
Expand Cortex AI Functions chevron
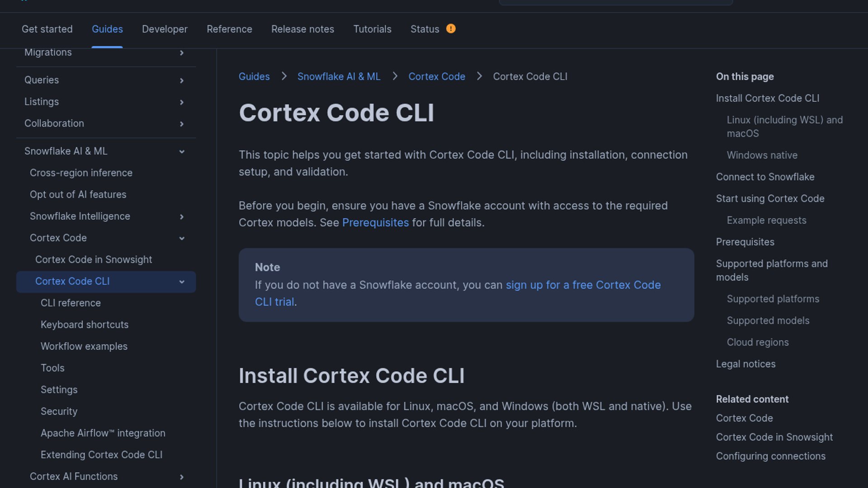182,477
